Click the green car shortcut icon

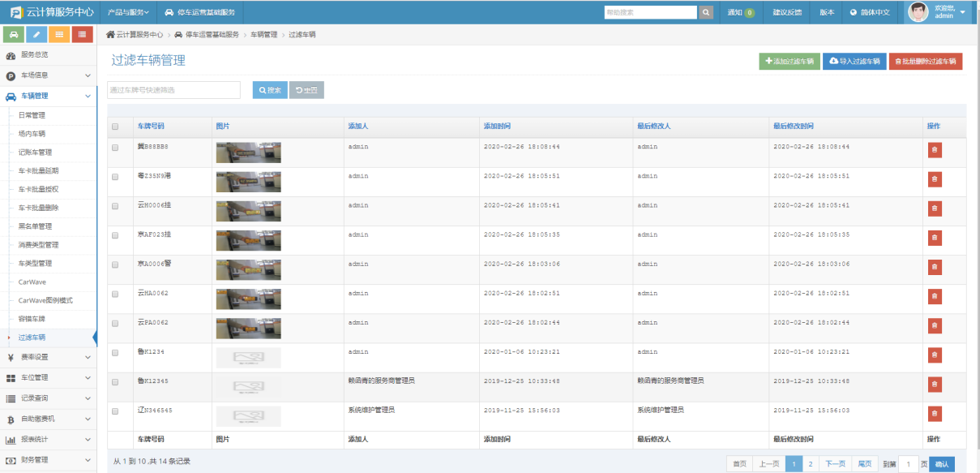(x=15, y=34)
